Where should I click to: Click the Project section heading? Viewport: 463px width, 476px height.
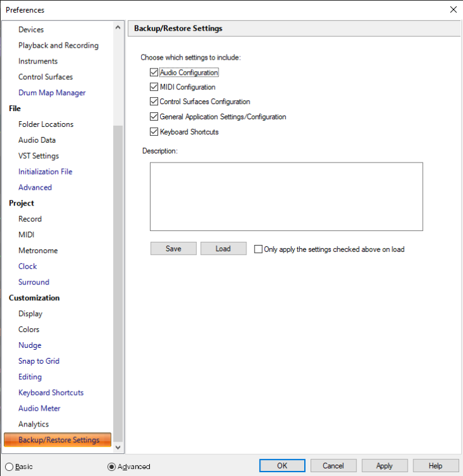pos(21,203)
